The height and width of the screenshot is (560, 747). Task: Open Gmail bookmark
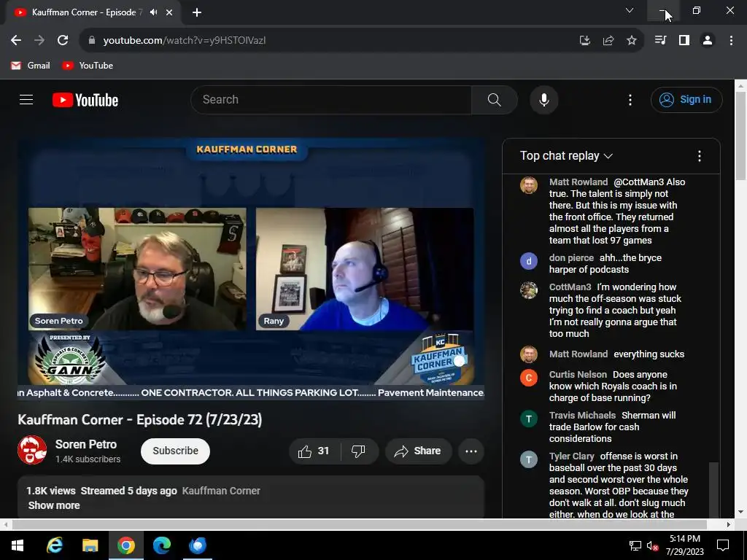click(x=31, y=66)
